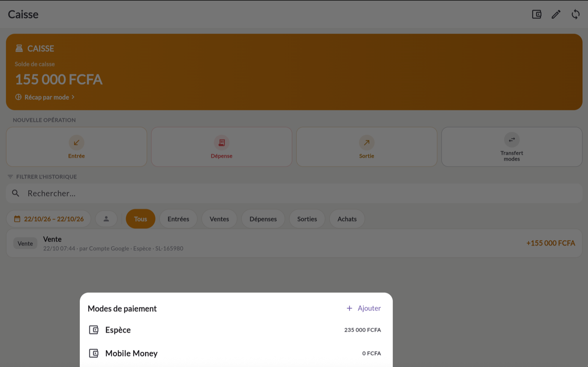Open the Vente transaction SL-165980 row
588x367 pixels.
[294, 243]
